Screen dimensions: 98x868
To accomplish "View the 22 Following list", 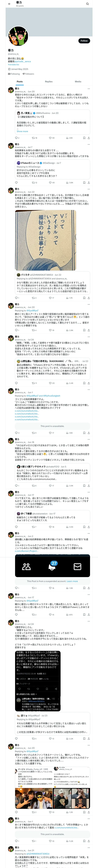I will point(14,74).
